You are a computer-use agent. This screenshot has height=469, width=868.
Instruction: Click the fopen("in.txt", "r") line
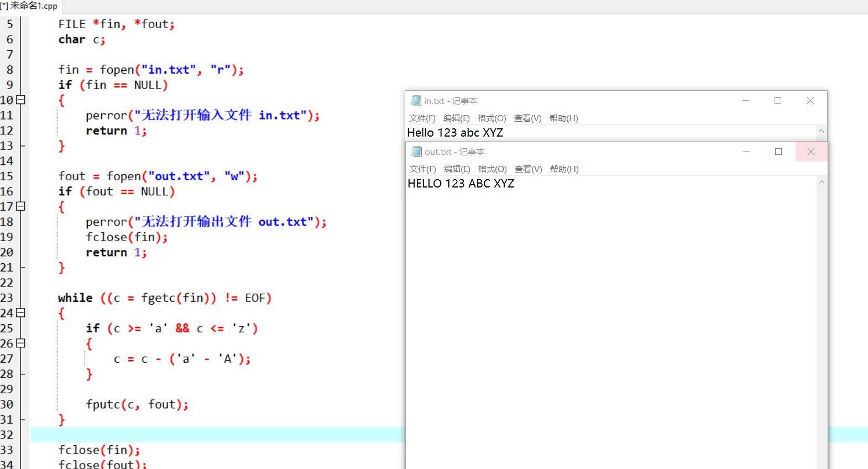point(151,70)
